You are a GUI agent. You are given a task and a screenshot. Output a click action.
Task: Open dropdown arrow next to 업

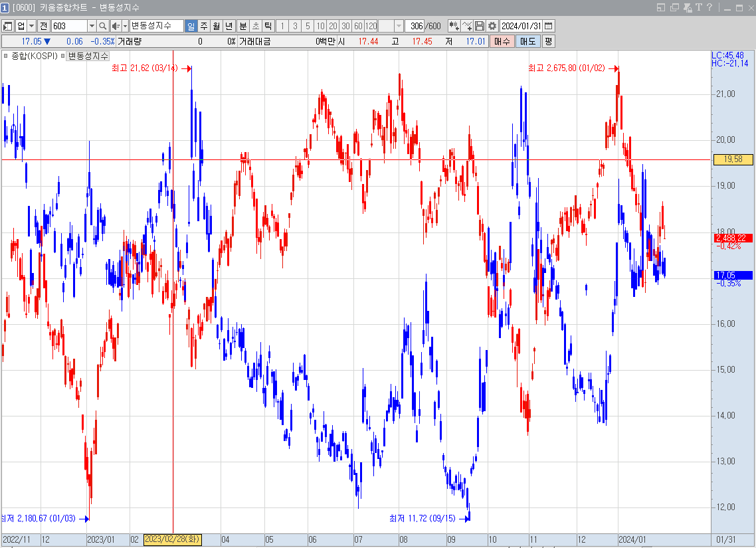(x=32, y=26)
